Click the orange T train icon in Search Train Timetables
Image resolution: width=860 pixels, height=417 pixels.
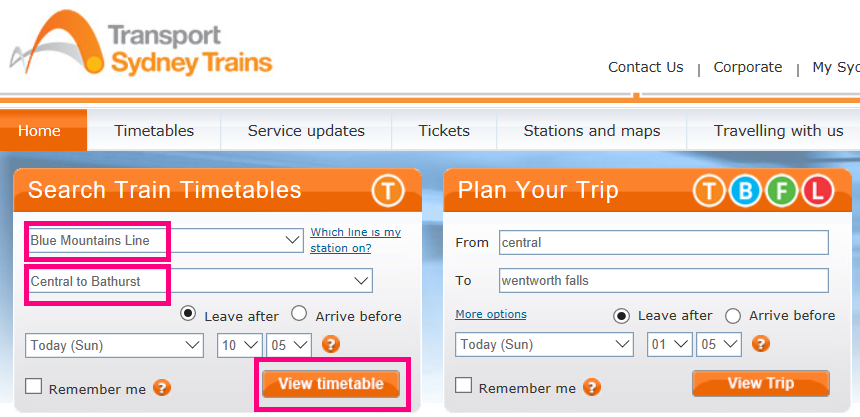[x=388, y=191]
